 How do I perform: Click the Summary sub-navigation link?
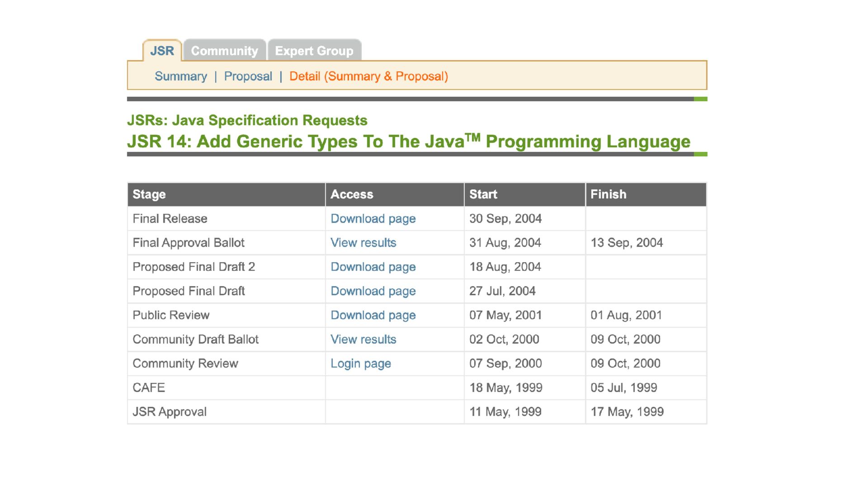point(181,76)
